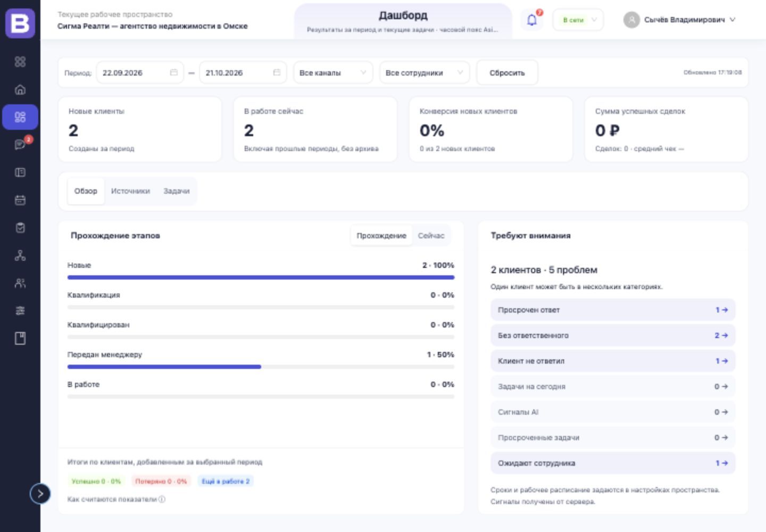Open the «Просрочен ответ» attention row
This screenshot has width=766, height=532.
pyautogui.click(x=613, y=310)
